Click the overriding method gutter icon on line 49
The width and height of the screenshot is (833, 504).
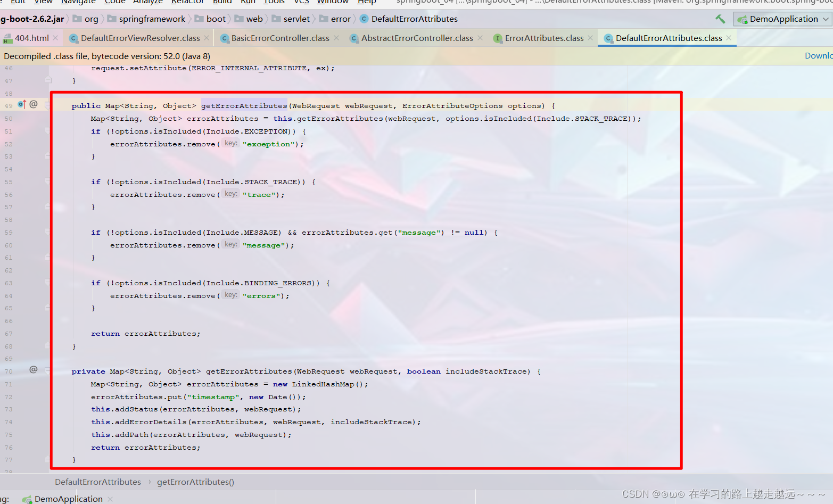point(22,104)
